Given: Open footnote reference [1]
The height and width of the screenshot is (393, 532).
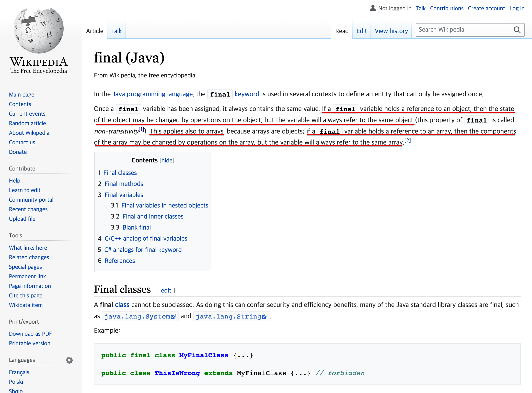Looking at the screenshot, I should (141, 129).
